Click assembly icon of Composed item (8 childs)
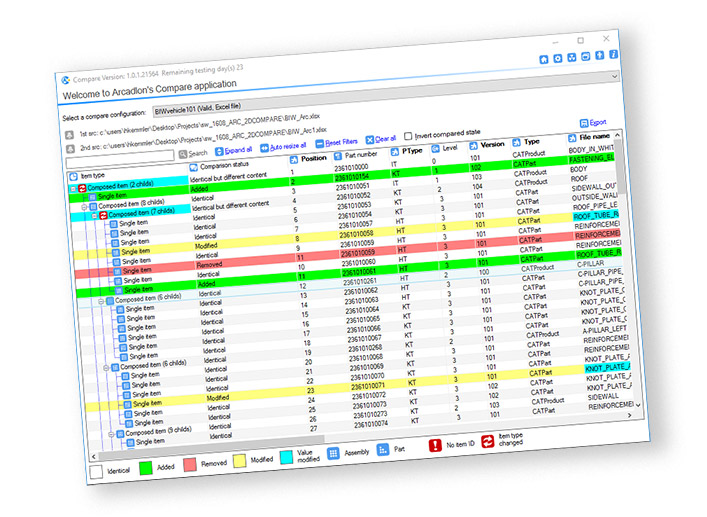This screenshot has width=707, height=517. pyautogui.click(x=93, y=206)
